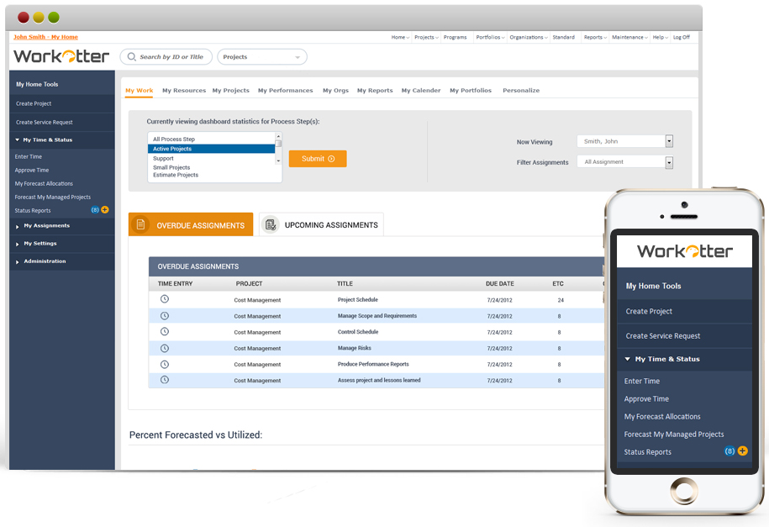Click the clock icon for Project Schedule row
The image size is (769, 532).
coord(165,299)
